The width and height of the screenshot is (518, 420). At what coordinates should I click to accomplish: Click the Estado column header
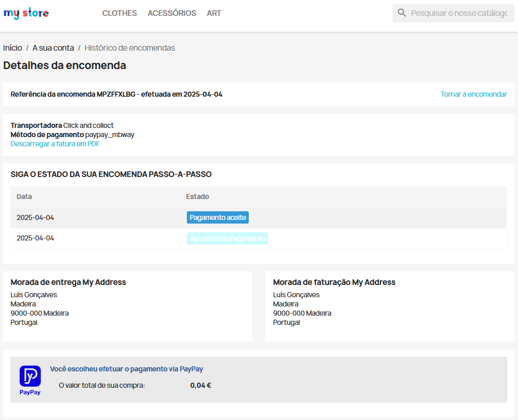(197, 196)
